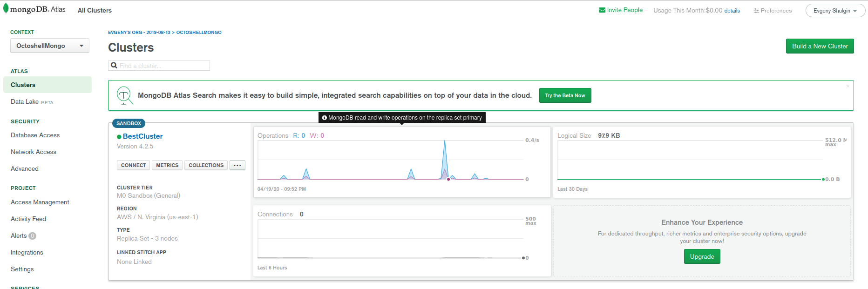Click 'None Linked' Stitch app text

tap(134, 262)
